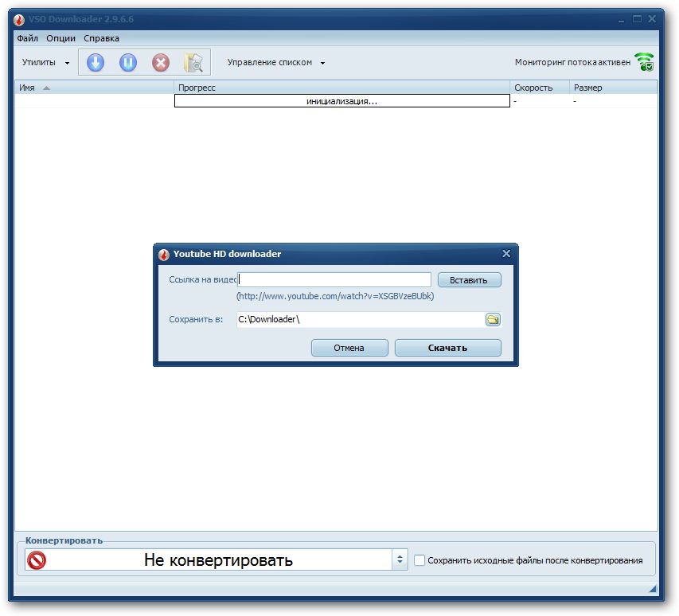Click the Размер column header

point(613,88)
